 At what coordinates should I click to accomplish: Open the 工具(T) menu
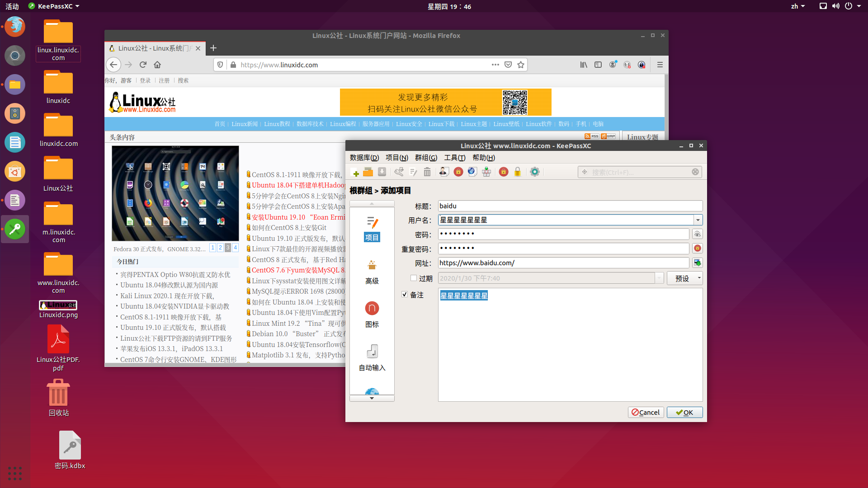click(455, 158)
